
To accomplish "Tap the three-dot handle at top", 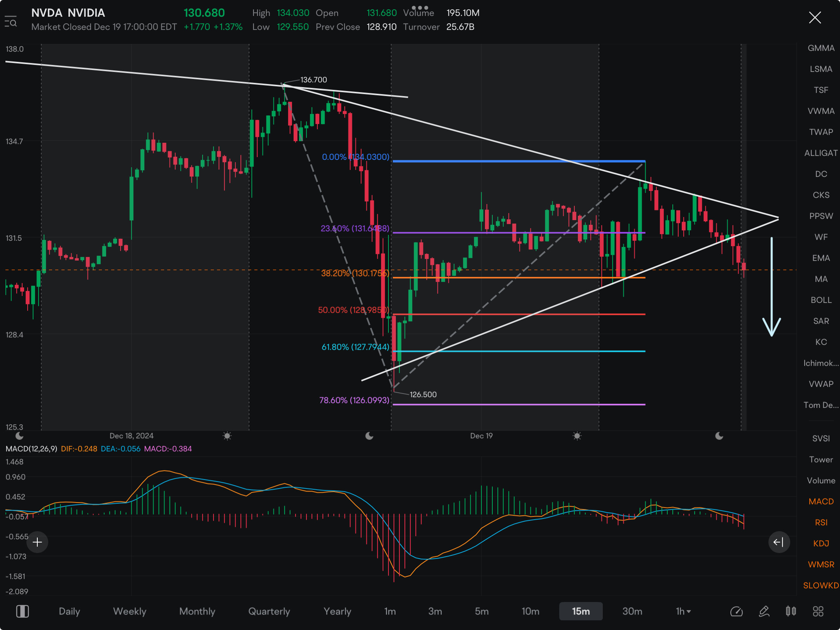I will pos(420,7).
